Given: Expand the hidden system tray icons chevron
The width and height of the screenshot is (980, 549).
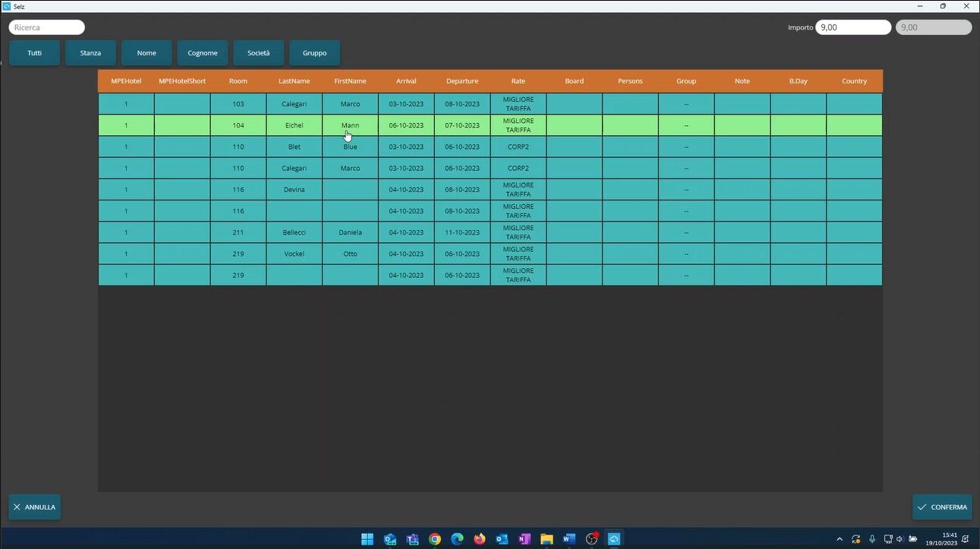Looking at the screenshot, I should click(840, 539).
